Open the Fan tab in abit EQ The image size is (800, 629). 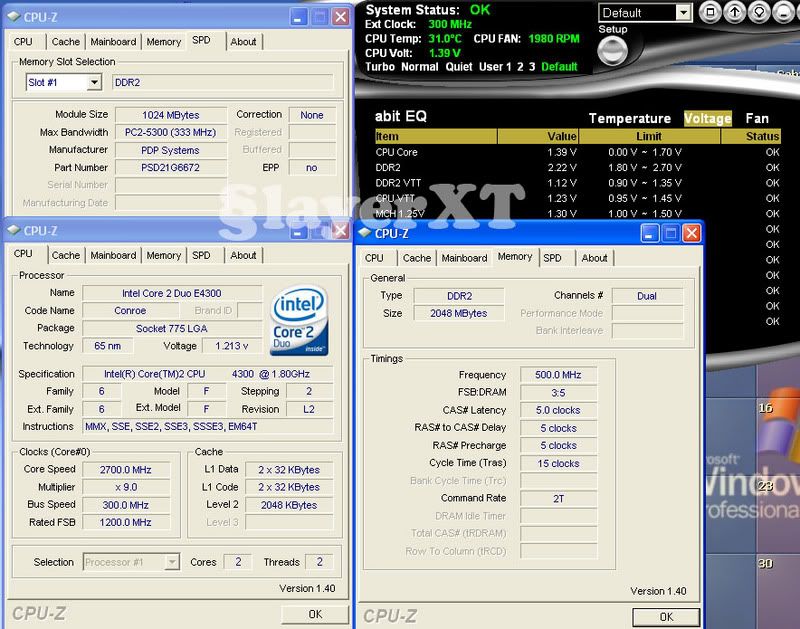pos(757,118)
